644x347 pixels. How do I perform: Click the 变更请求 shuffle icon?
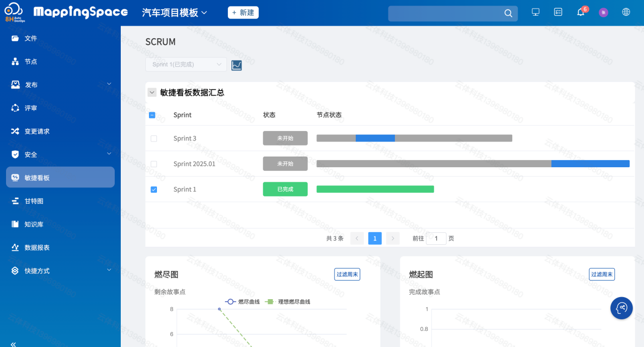pyautogui.click(x=15, y=131)
